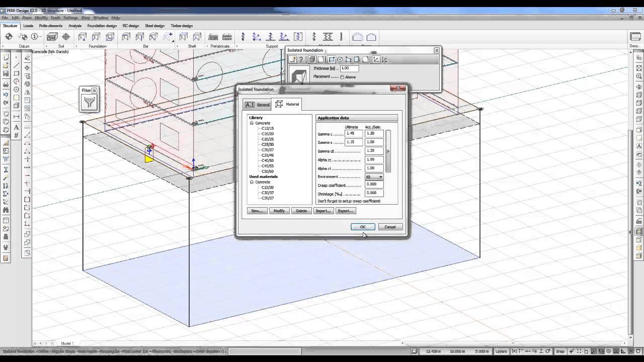
Task: Open the Environment dropdown
Action: [x=375, y=177]
